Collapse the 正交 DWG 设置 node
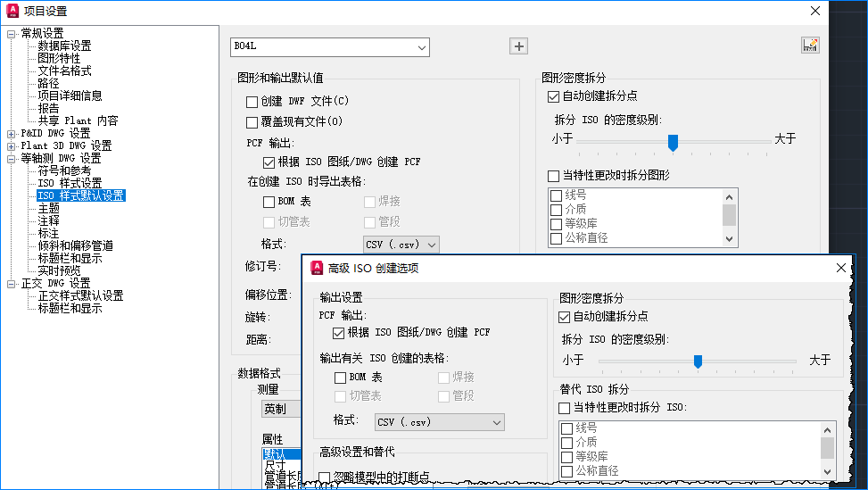The image size is (868, 490). [11, 284]
